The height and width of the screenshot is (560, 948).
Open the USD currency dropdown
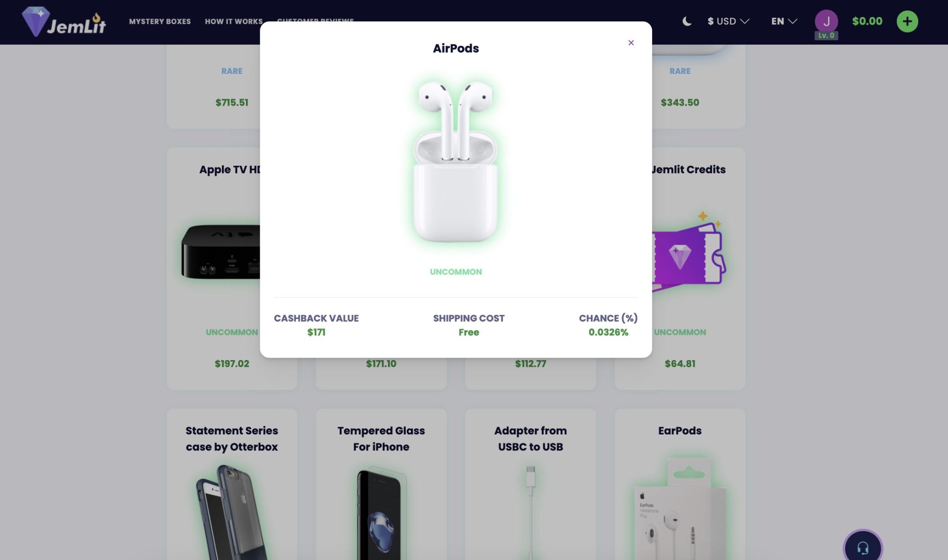click(728, 21)
